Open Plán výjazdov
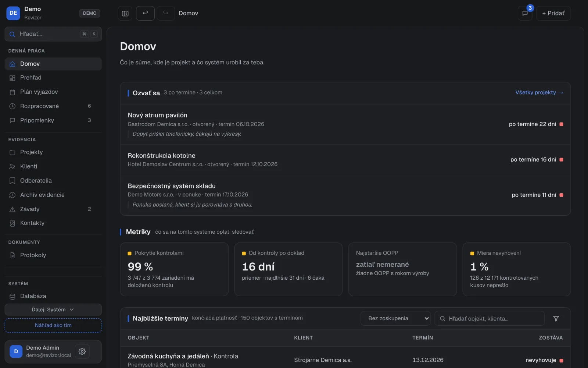 tap(53, 92)
